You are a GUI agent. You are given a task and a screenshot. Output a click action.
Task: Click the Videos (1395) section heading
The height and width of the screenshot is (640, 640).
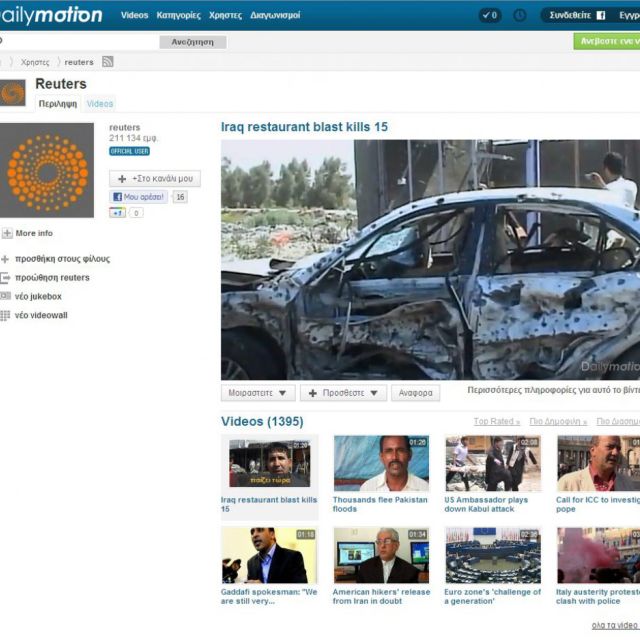(x=262, y=421)
